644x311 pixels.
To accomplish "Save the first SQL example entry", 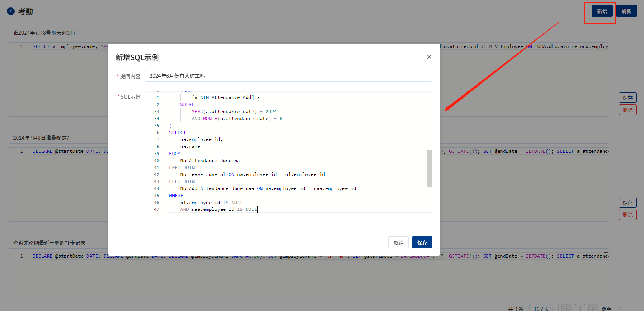I will tap(627, 98).
